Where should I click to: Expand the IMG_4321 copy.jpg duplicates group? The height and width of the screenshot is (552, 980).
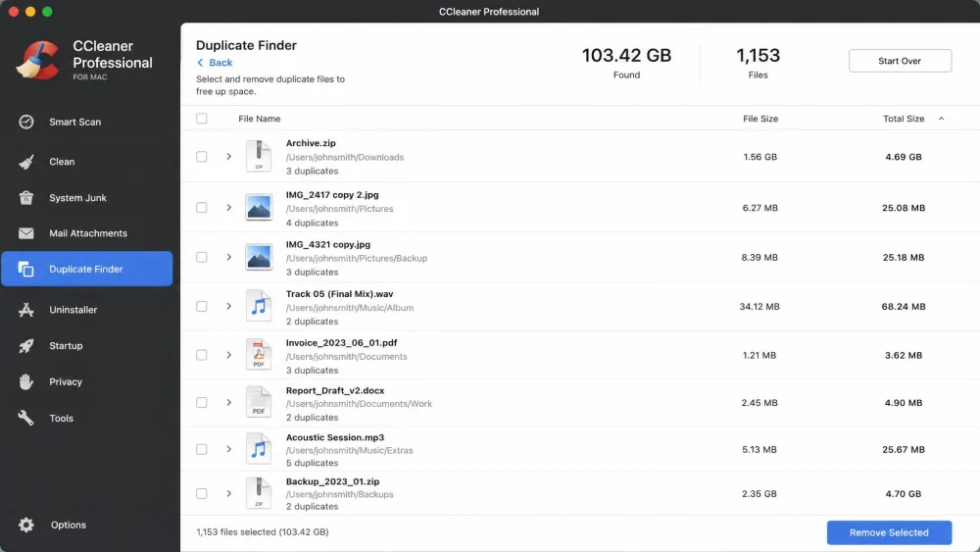point(228,257)
